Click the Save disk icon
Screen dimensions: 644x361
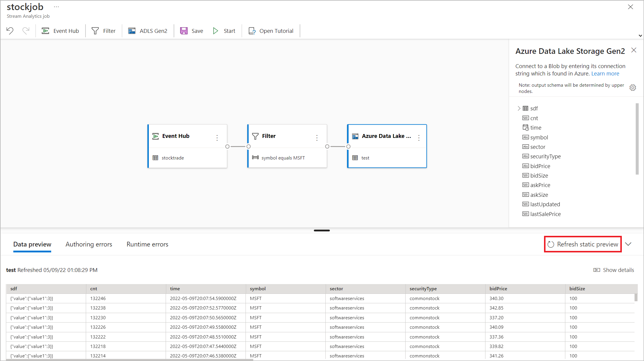coord(184,31)
